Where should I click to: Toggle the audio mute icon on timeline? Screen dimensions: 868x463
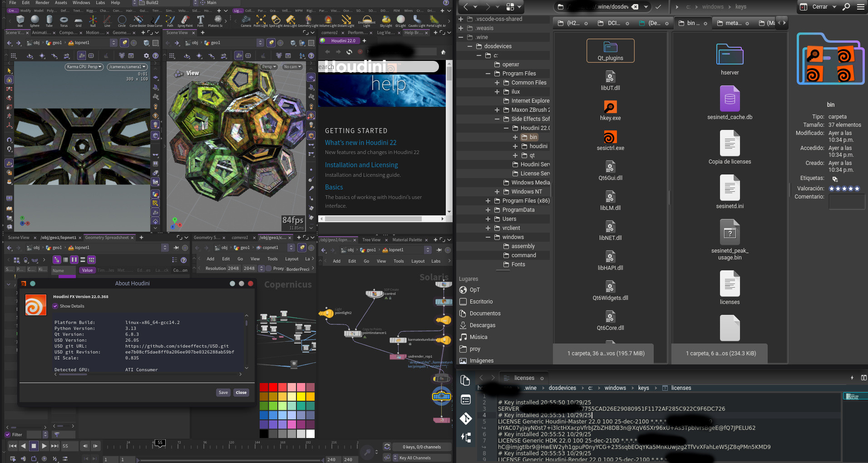click(23, 458)
